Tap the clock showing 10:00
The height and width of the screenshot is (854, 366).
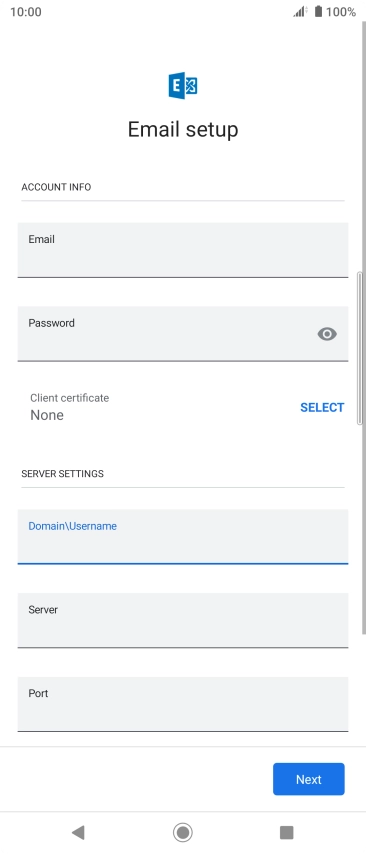click(26, 11)
